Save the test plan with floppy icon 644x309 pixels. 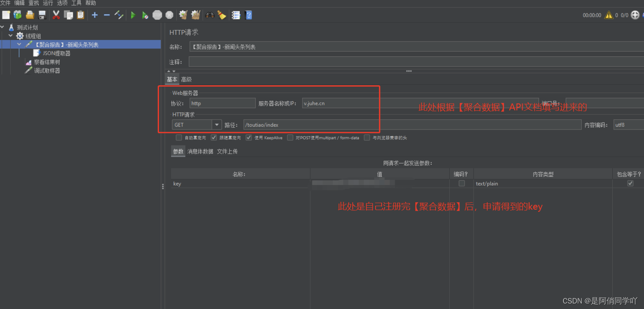(42, 15)
